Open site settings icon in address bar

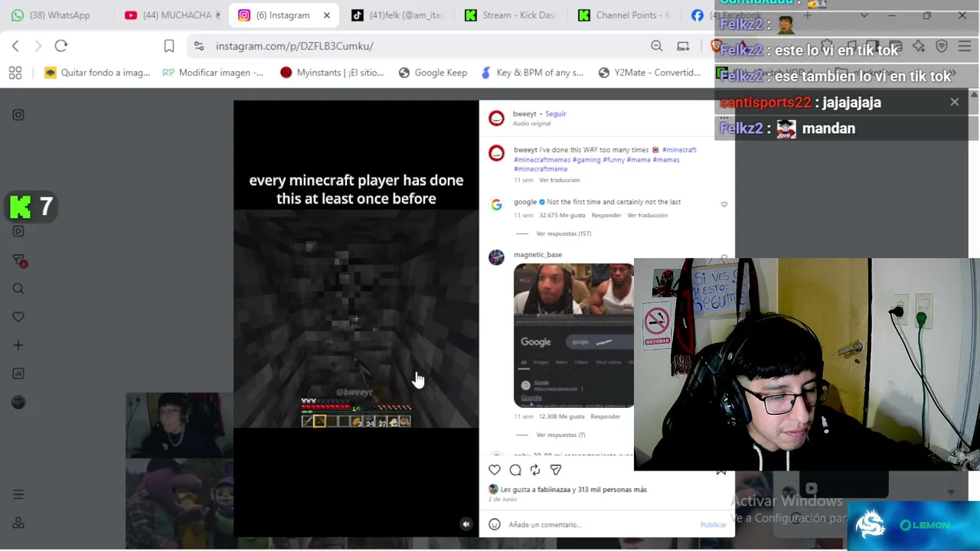(x=199, y=46)
